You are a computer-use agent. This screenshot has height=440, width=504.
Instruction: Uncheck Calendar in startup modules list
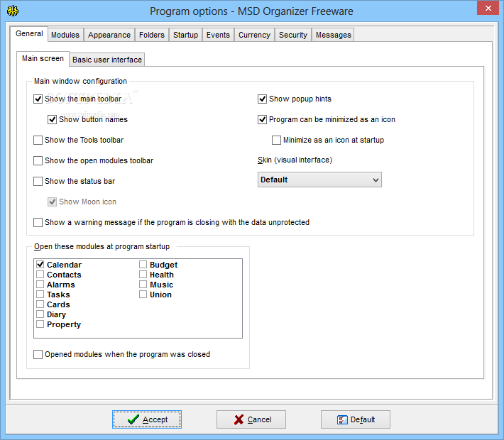40,265
